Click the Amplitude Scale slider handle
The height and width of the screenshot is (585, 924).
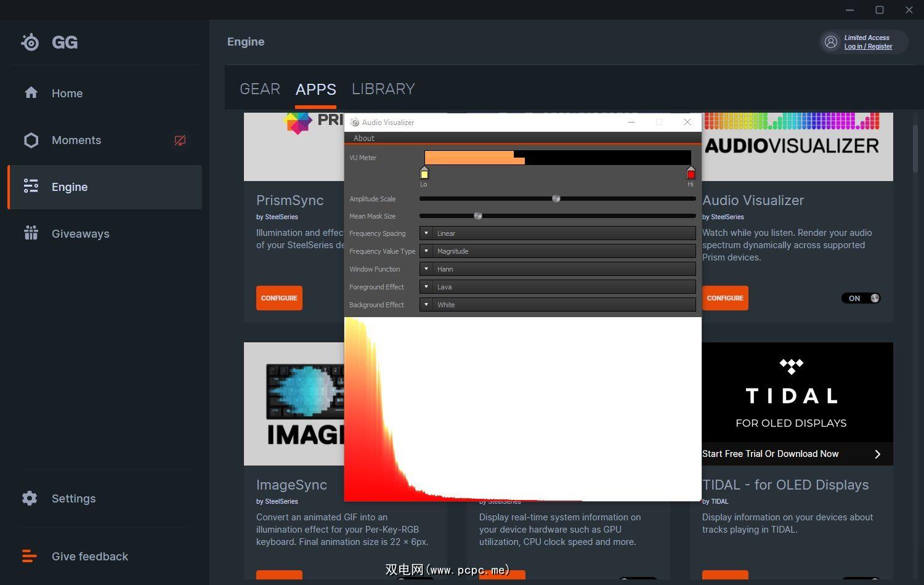[556, 199]
